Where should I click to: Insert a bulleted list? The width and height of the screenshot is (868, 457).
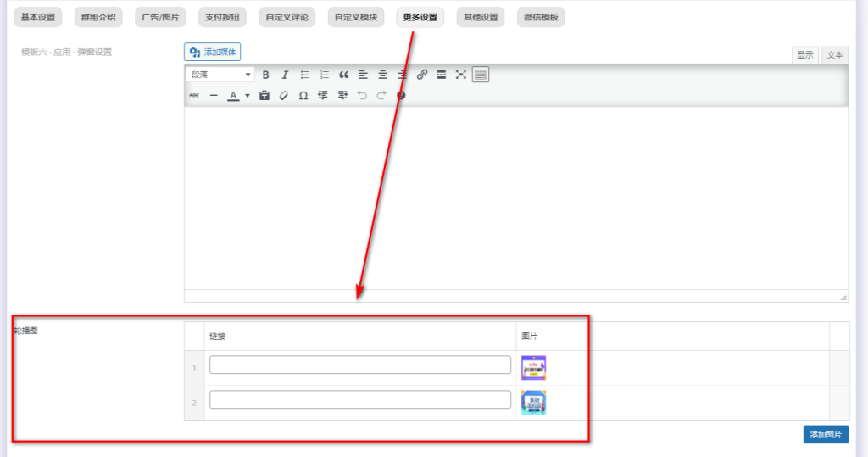coord(305,75)
